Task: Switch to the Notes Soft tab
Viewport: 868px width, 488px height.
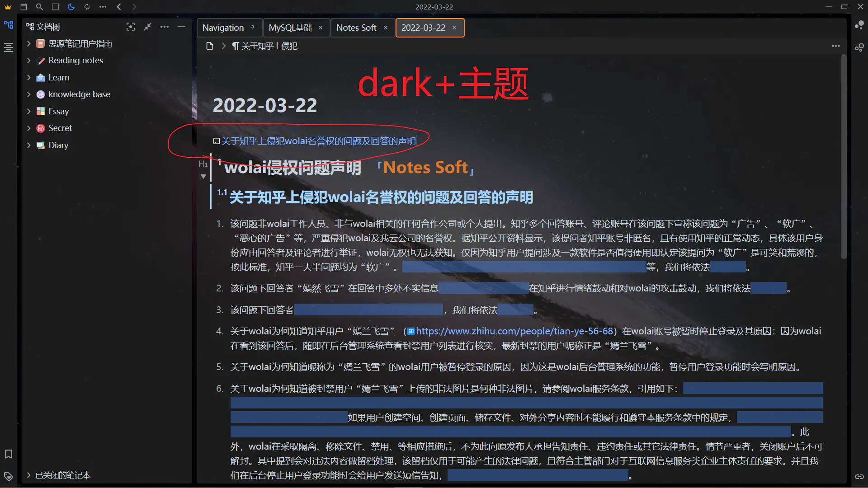Action: point(356,28)
